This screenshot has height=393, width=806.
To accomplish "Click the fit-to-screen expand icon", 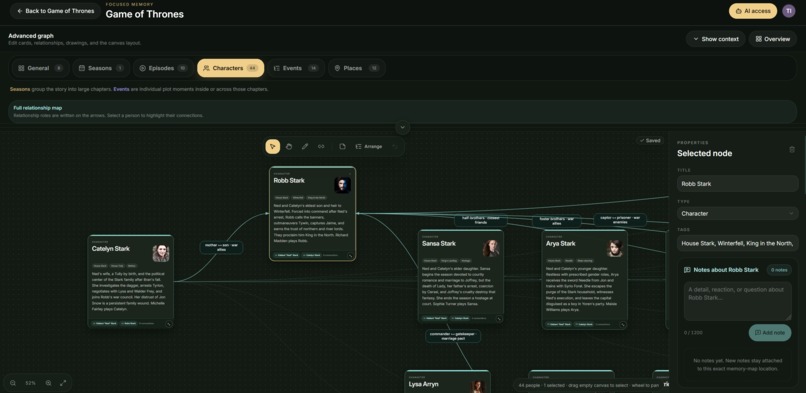I will [63, 383].
